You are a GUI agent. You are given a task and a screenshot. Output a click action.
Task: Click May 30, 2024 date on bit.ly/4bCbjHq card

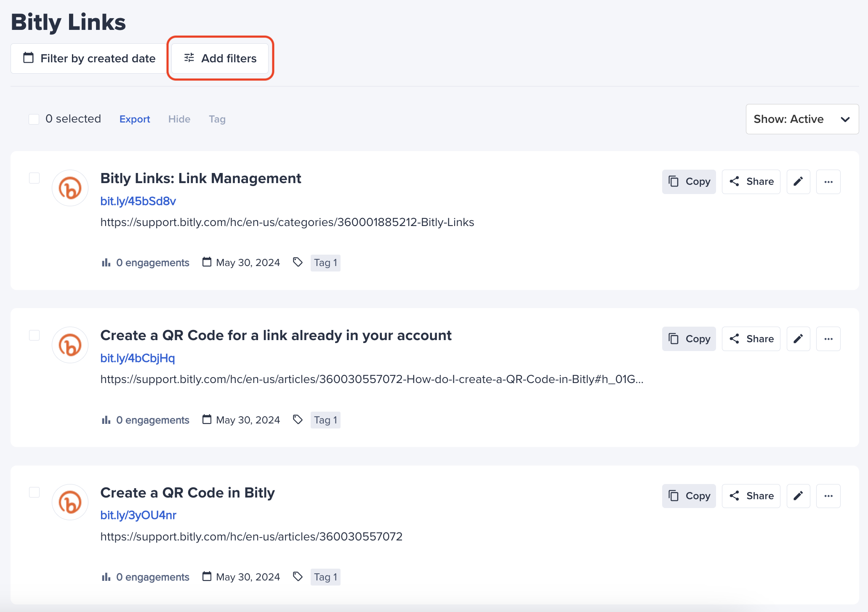coord(241,420)
